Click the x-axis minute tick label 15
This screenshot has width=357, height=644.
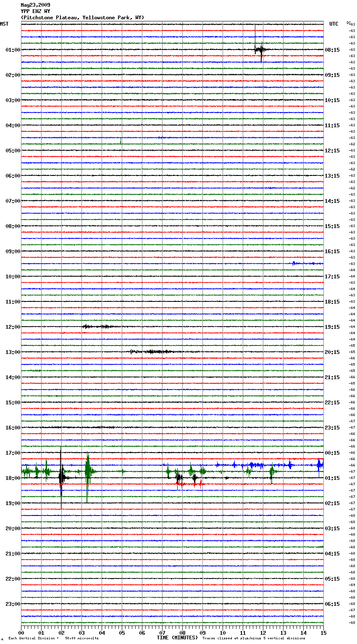(323, 633)
